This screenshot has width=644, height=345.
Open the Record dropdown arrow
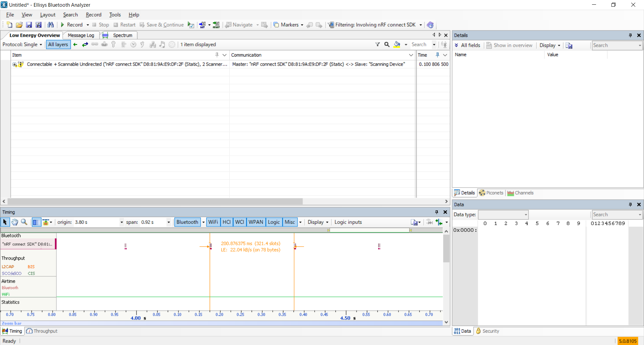coord(88,25)
